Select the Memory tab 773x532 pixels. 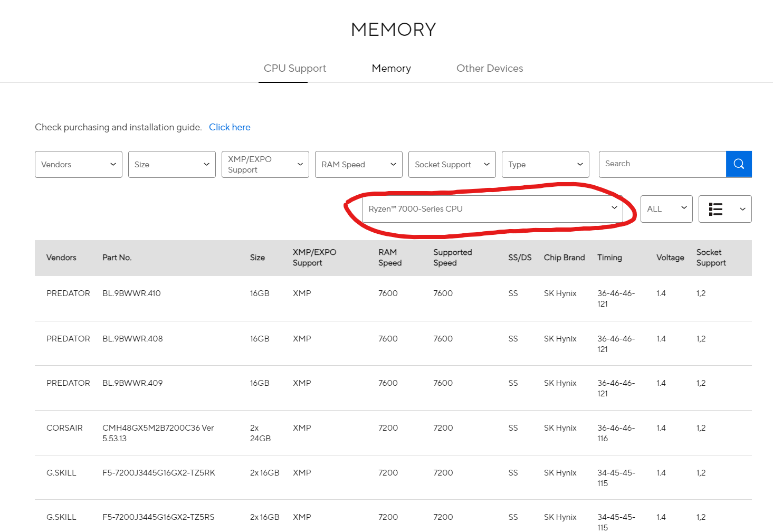coord(391,69)
